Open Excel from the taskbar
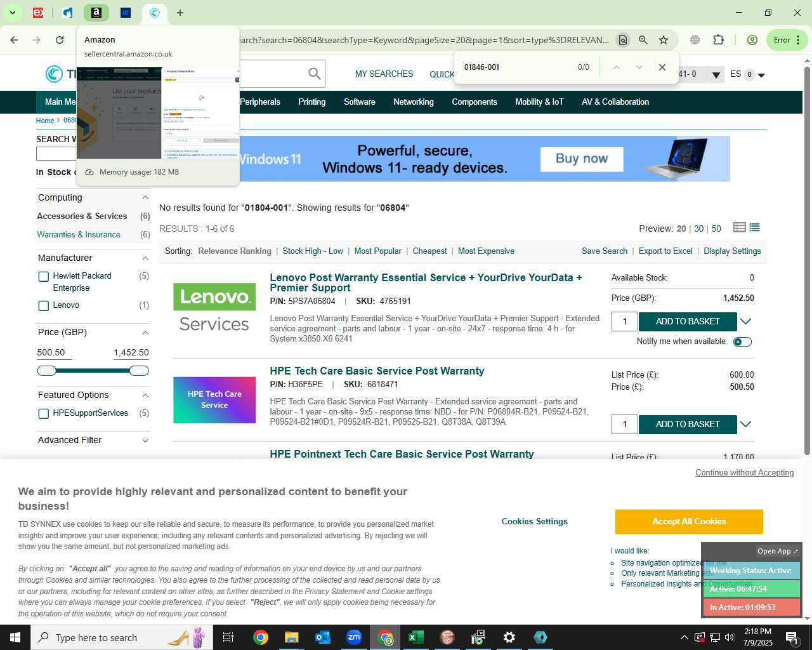This screenshot has width=812, height=650. point(416,637)
